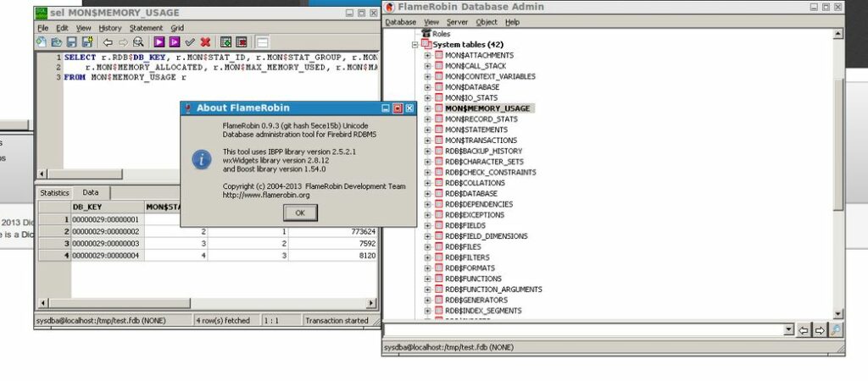Open the search box dropdown arrow in main window
Image resolution: width=868 pixels, height=381 pixels.
(x=789, y=330)
